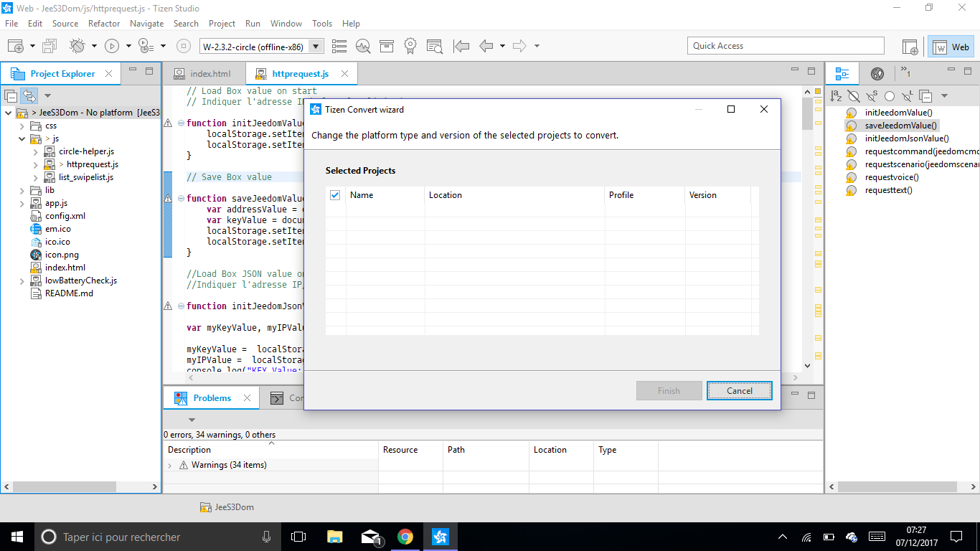The width and height of the screenshot is (980, 551).
Task: Select requestvoice() in the Outline
Action: pyautogui.click(x=892, y=177)
